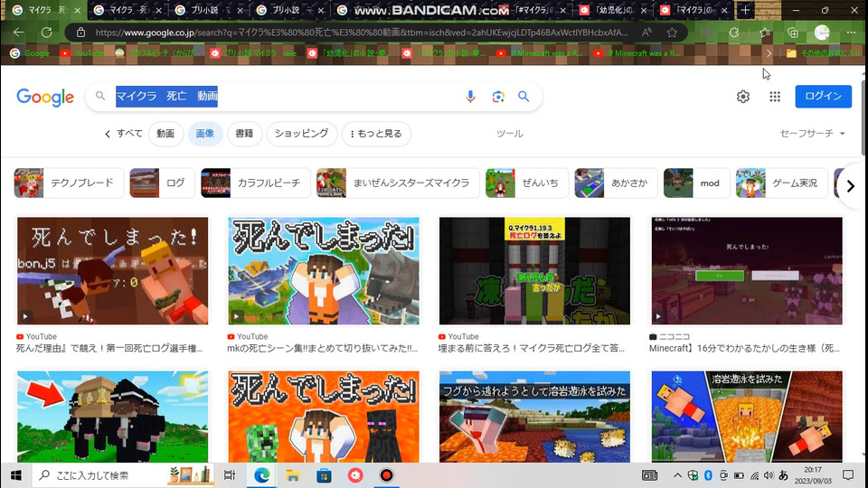Image resolution: width=868 pixels, height=488 pixels.
Task: Open notification center icon
Action: coord(847,475)
